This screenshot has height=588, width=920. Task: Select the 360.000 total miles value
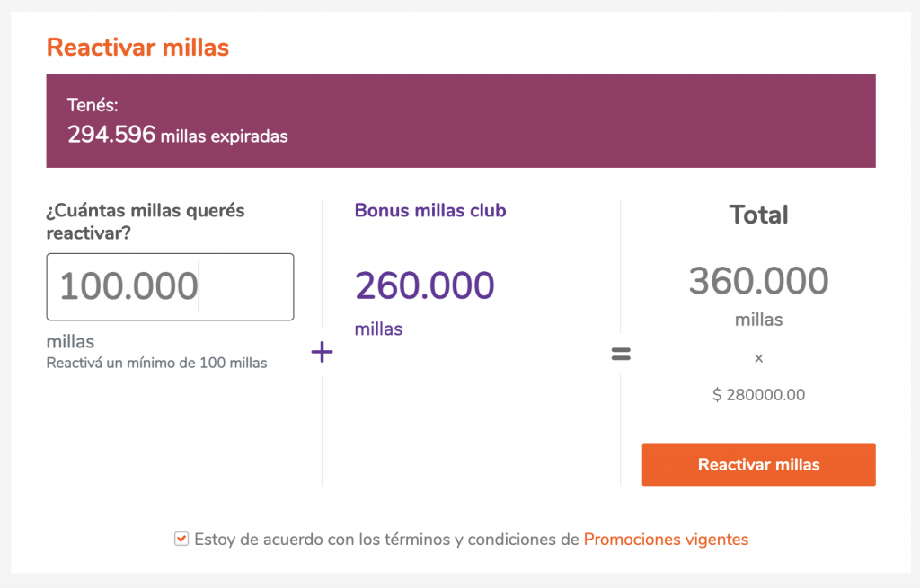click(x=758, y=281)
